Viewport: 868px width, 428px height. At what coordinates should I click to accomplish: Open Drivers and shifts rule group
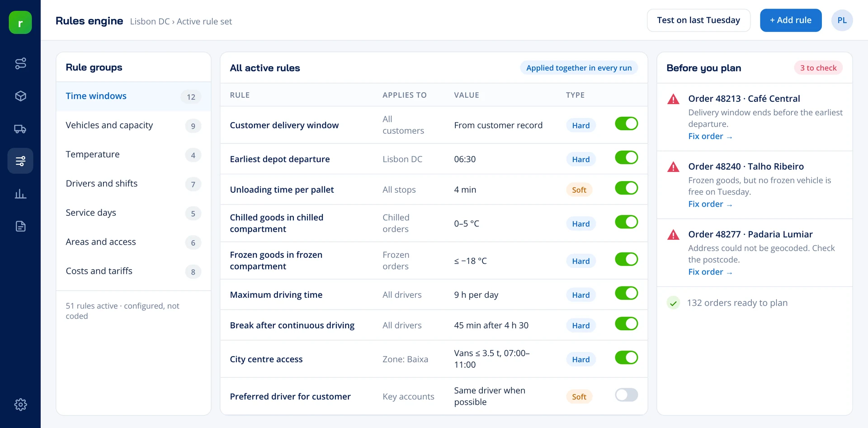(133, 184)
